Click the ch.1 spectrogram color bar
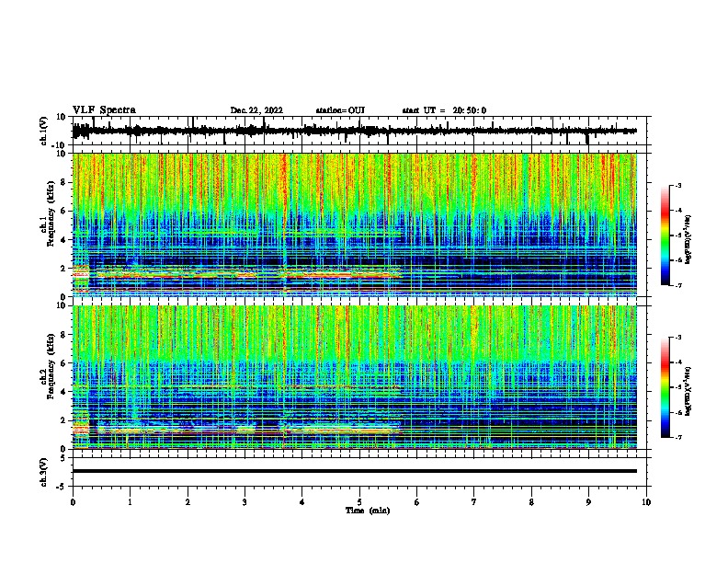This screenshot has height=563, width=728. click(665, 236)
